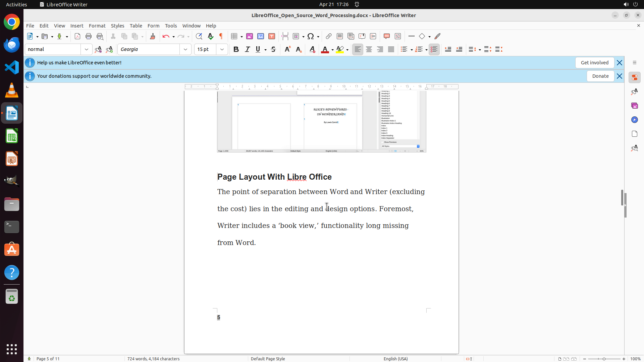Expand the font name dropdown
Screen dimensions: 644x362
coord(185,49)
